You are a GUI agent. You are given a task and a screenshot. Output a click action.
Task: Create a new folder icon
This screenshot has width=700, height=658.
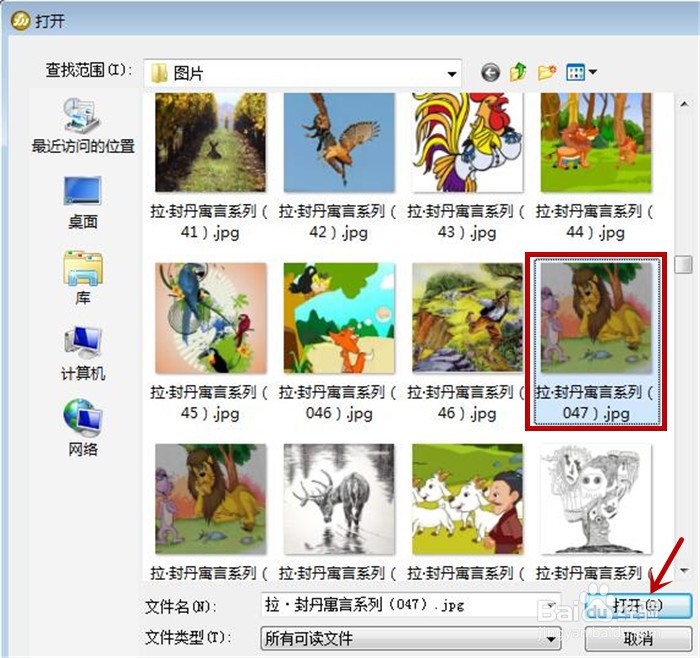point(547,72)
